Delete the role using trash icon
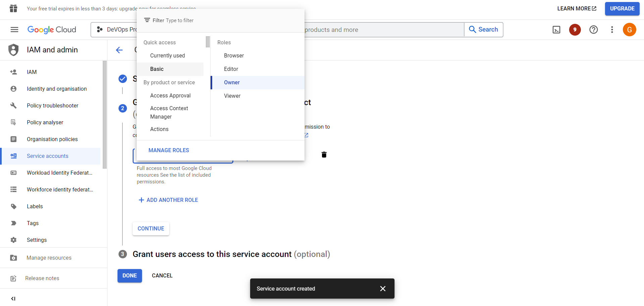 pyautogui.click(x=324, y=155)
